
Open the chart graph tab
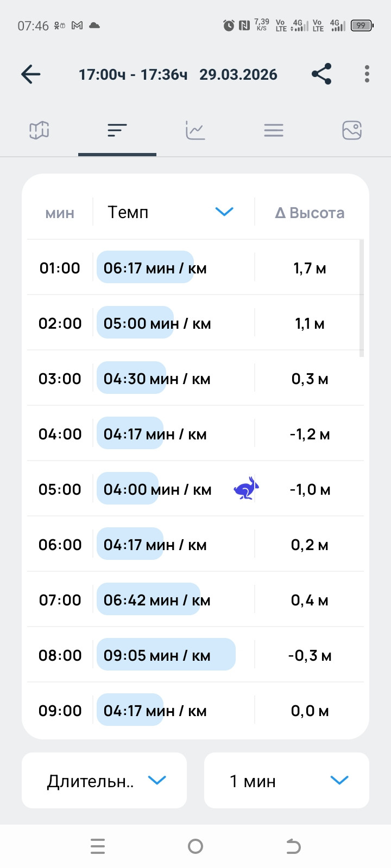point(195,130)
